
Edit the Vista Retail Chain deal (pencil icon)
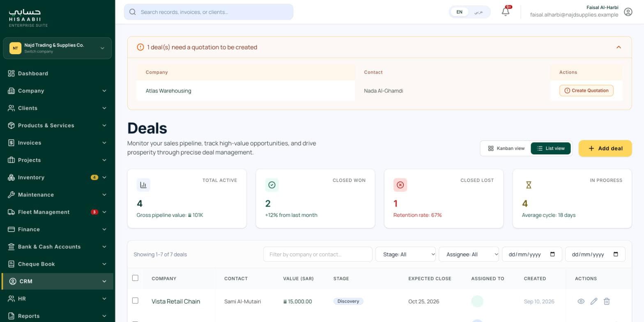[x=594, y=301]
